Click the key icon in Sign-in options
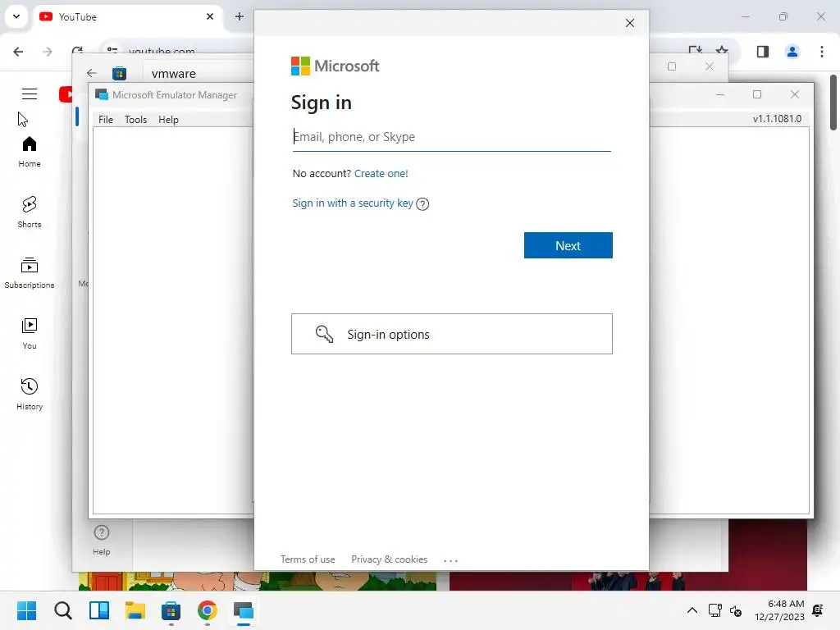 tap(324, 334)
